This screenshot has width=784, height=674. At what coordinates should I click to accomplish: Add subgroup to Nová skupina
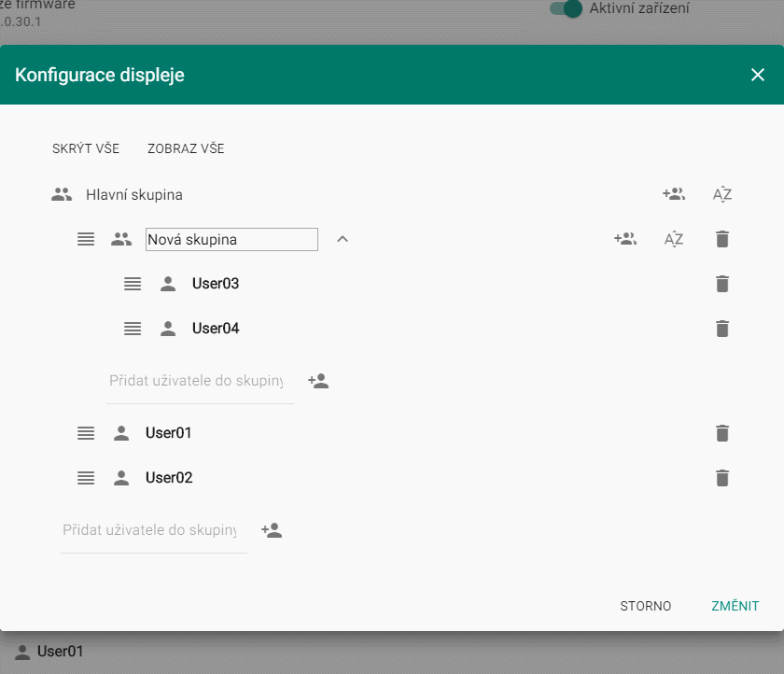(625, 239)
